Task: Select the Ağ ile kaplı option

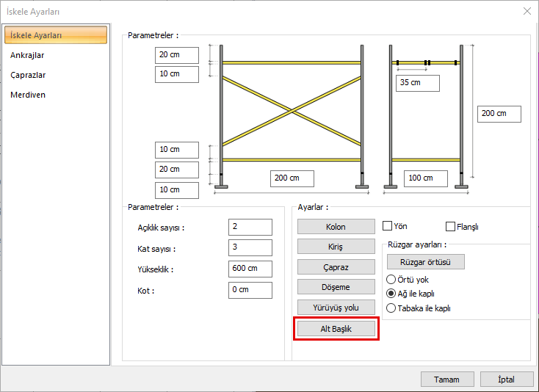Action: point(391,294)
